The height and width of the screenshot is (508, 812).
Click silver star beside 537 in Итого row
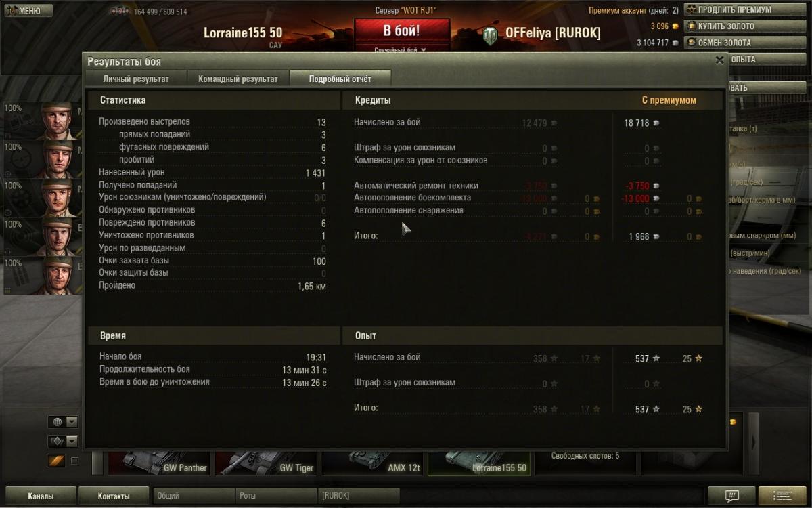(656, 409)
